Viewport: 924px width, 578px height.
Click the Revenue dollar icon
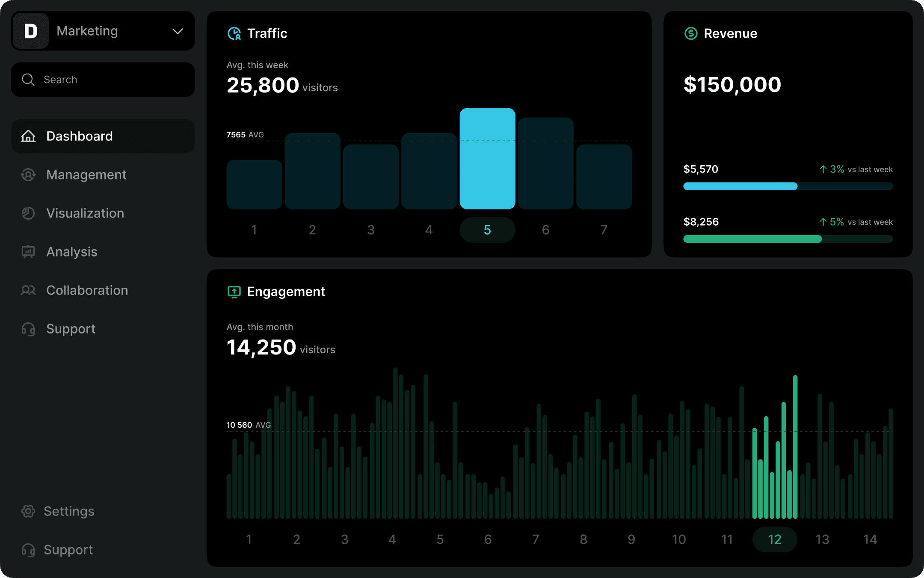click(x=691, y=33)
